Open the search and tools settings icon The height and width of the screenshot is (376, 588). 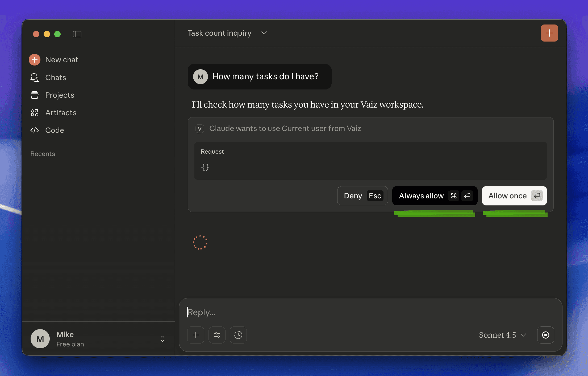(217, 335)
